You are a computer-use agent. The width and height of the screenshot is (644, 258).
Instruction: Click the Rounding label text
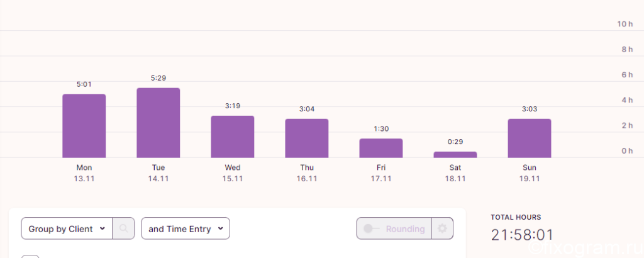point(405,229)
